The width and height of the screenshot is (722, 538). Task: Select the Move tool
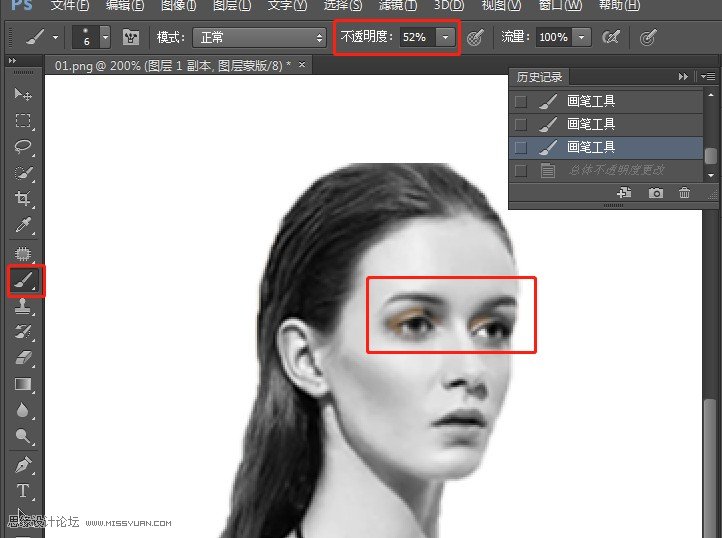(23, 94)
